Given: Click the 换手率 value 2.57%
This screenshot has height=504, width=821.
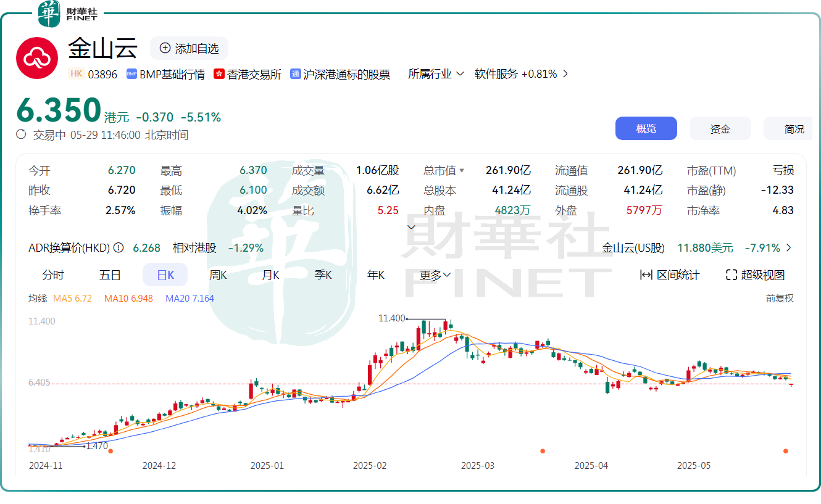Looking at the screenshot, I should (120, 210).
